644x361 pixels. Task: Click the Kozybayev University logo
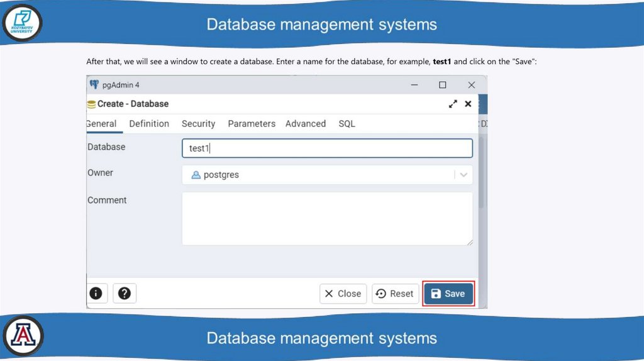click(22, 23)
